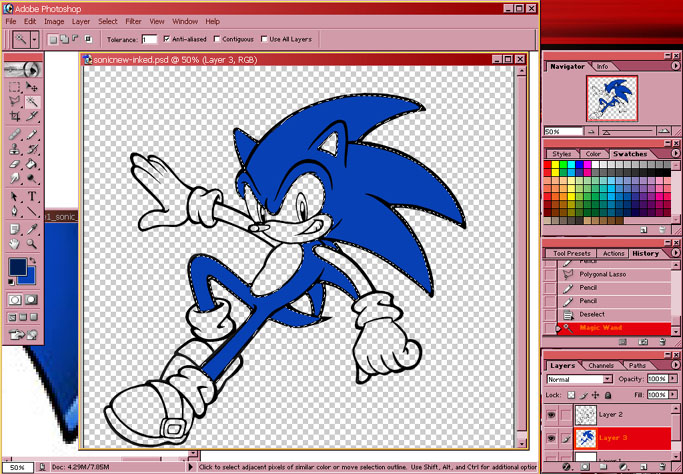Open the Layers panel menu arrow

click(675, 365)
